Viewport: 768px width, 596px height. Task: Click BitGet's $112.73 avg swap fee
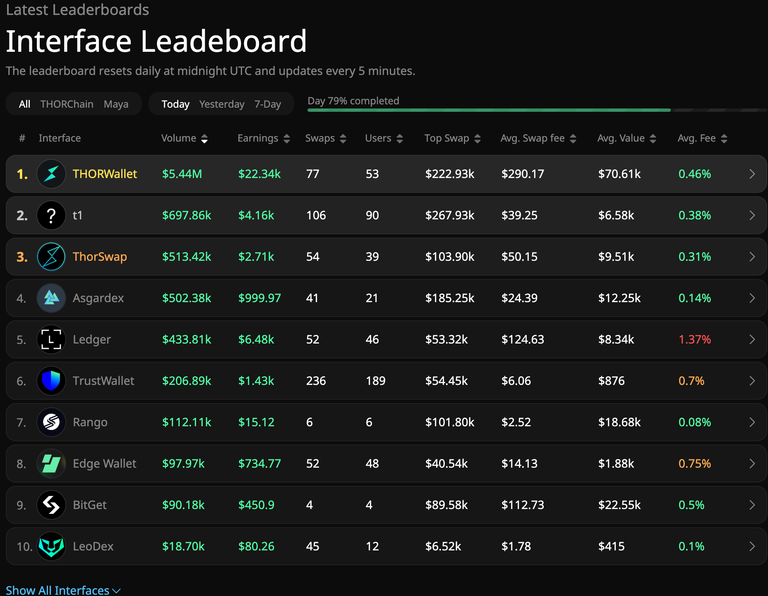click(x=522, y=505)
